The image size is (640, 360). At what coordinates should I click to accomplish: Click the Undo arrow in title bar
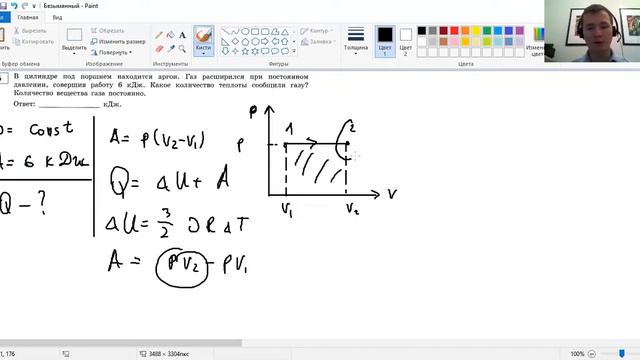(15, 6)
